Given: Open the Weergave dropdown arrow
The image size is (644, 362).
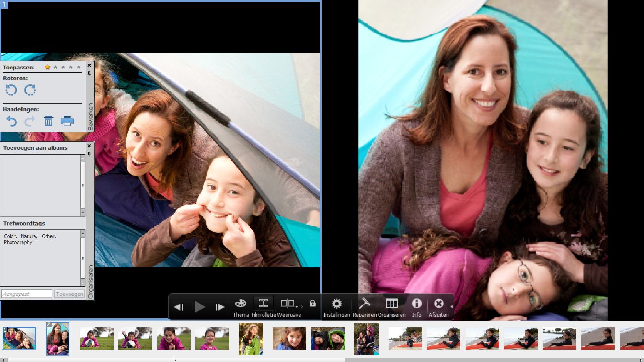Looking at the screenshot, I should (297, 306).
